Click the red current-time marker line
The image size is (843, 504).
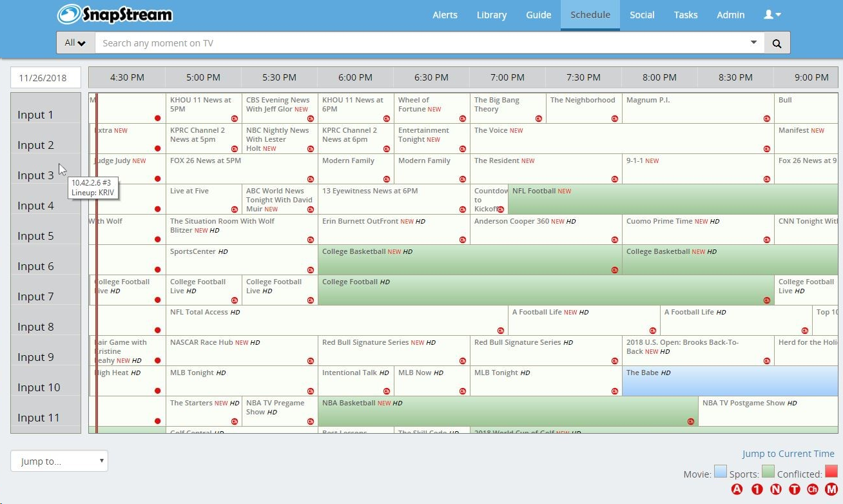[x=97, y=263]
